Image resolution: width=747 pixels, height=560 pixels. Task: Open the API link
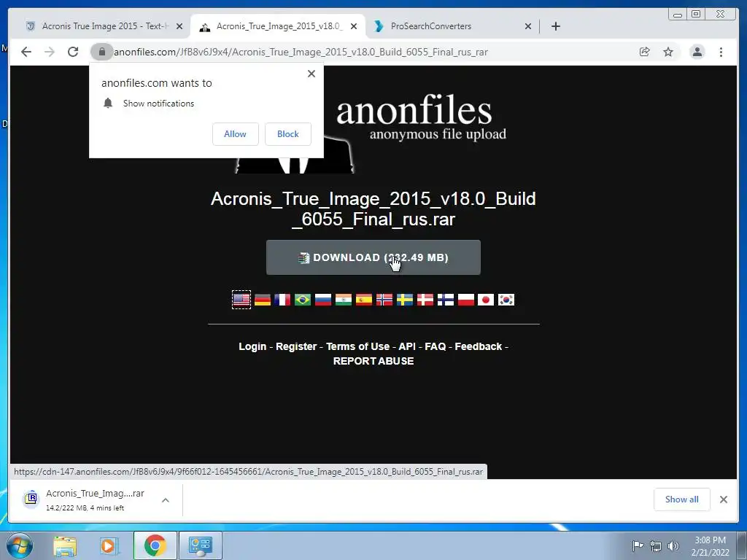point(407,346)
